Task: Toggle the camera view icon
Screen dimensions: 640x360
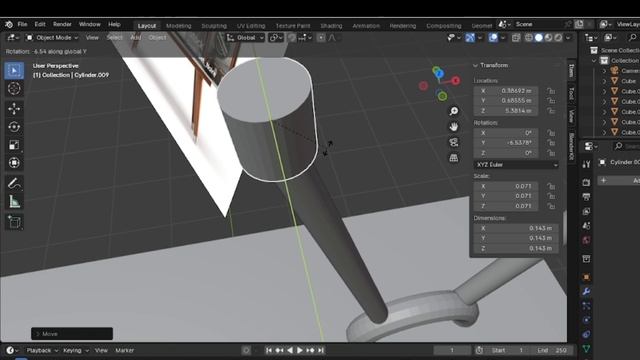Action: click(453, 142)
